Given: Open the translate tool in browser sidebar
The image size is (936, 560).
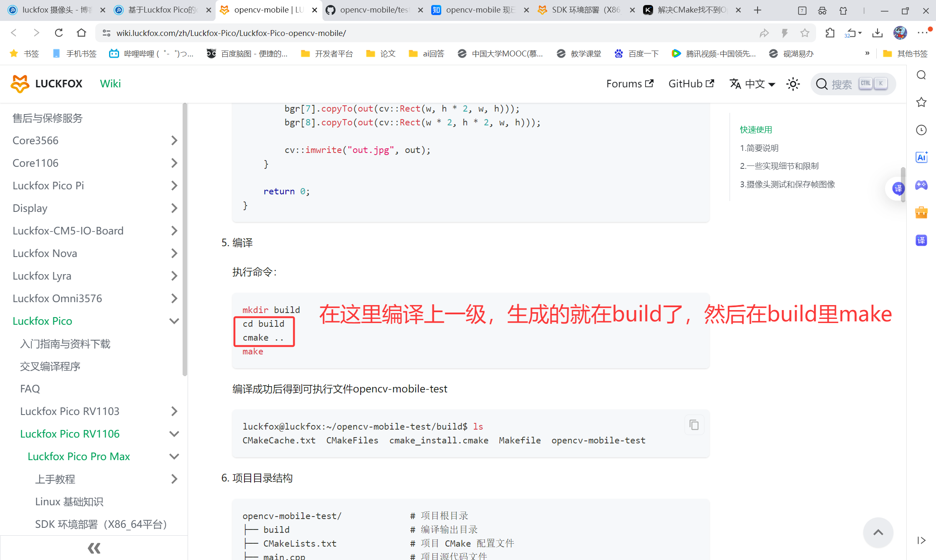Looking at the screenshot, I should click(922, 240).
